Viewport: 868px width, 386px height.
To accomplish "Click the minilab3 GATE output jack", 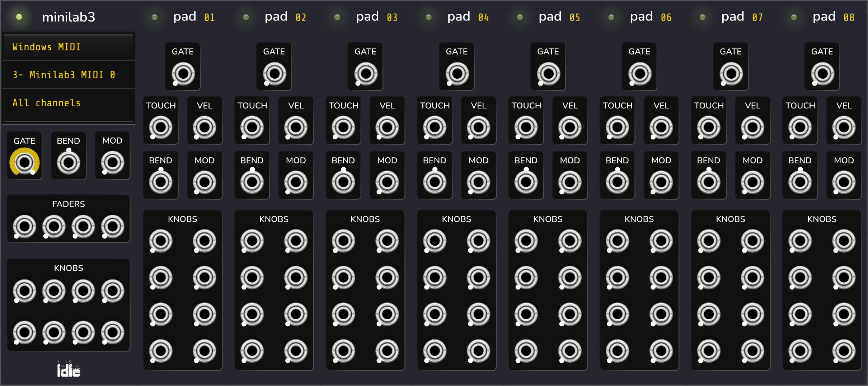I will click(x=24, y=162).
